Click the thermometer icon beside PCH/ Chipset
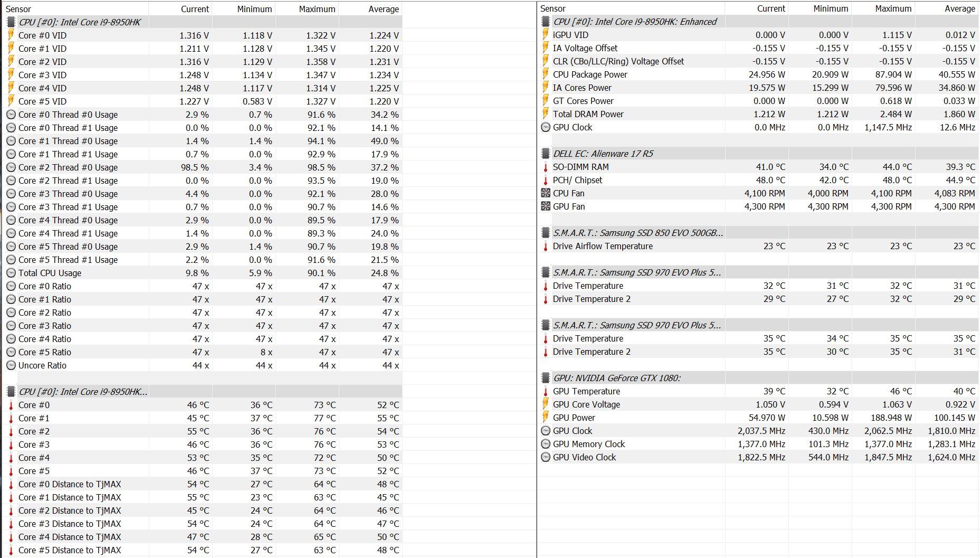 [546, 180]
